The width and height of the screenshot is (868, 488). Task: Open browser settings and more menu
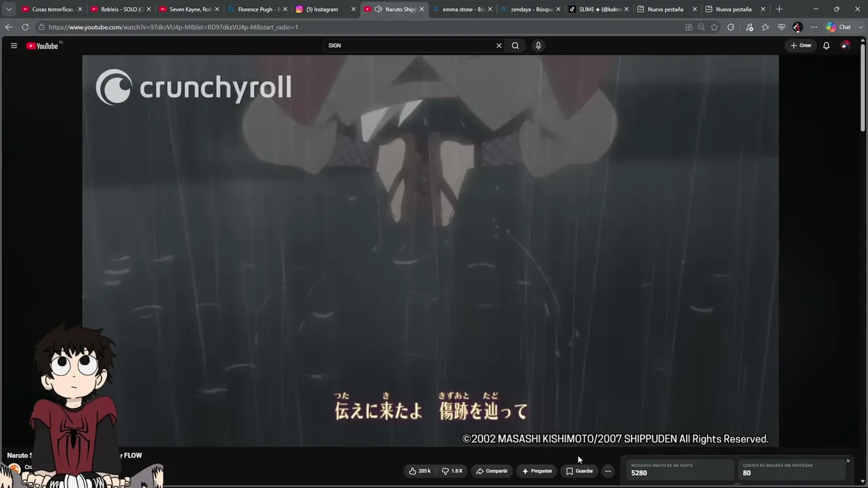pos(814,27)
